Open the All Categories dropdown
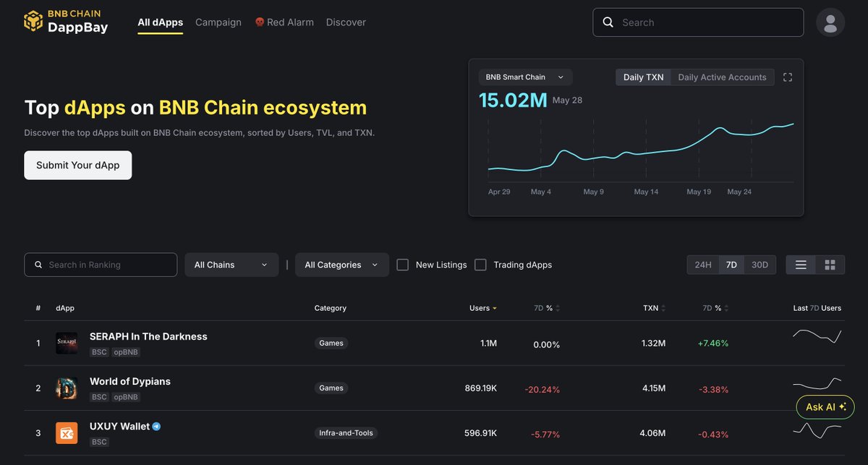This screenshot has width=868, height=465. click(341, 265)
